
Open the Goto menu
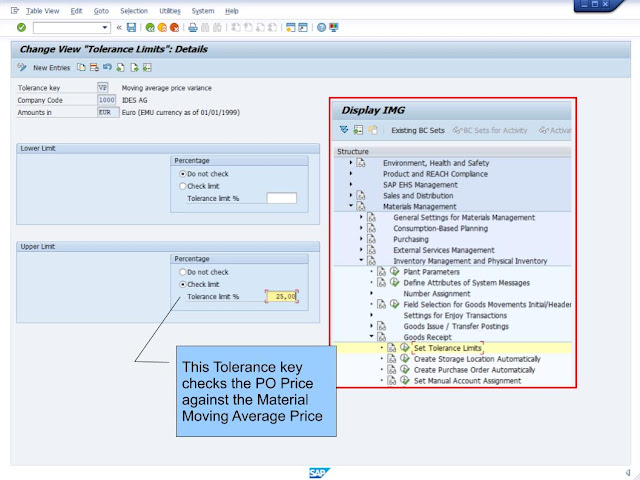(101, 11)
